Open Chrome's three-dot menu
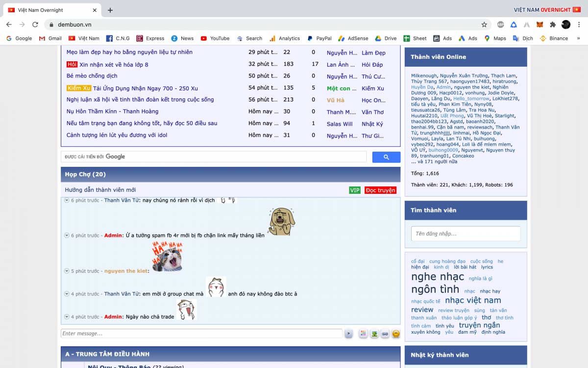The height and width of the screenshot is (368, 588). point(579,25)
